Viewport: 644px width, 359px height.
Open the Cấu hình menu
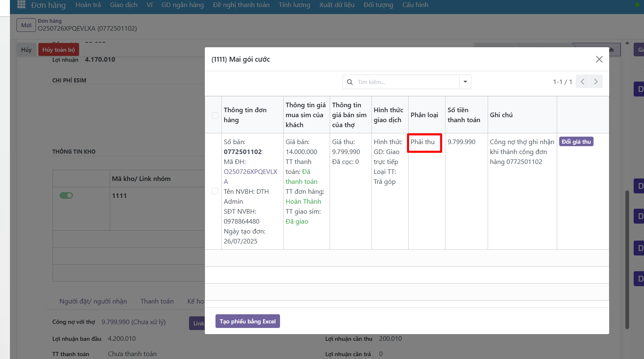pos(415,5)
